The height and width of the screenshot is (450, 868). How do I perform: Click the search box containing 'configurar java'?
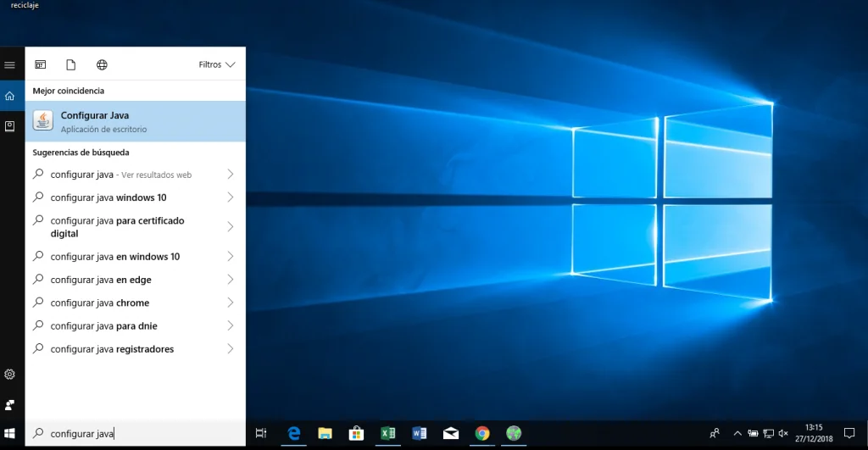[x=135, y=433]
